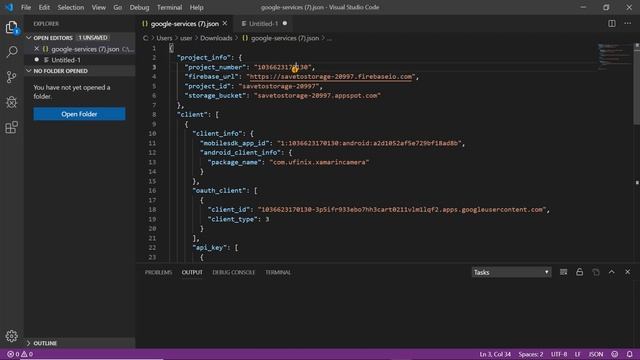Open the Help menu
Screen dimensions: 640x360
(196, 7)
